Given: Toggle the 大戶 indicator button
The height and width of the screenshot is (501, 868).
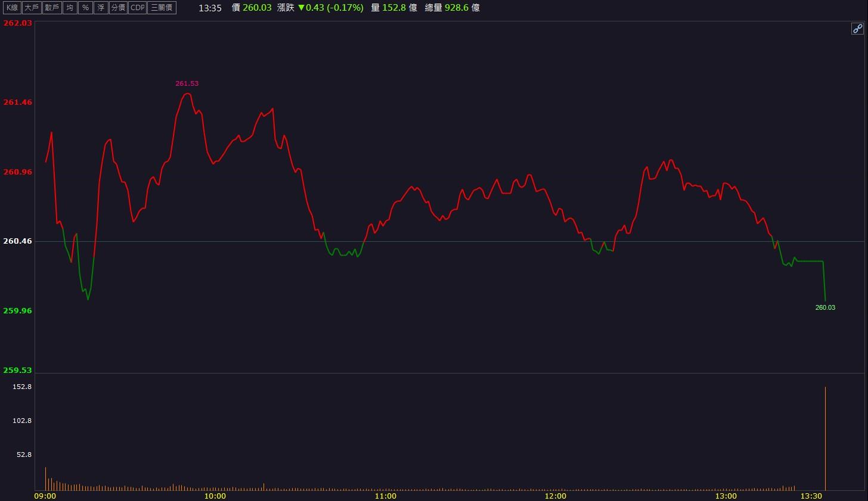Looking at the screenshot, I should pos(32,8).
